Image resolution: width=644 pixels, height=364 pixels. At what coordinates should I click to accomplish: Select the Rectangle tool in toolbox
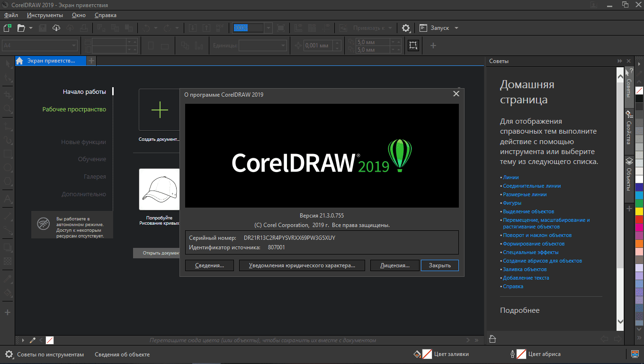click(x=8, y=154)
